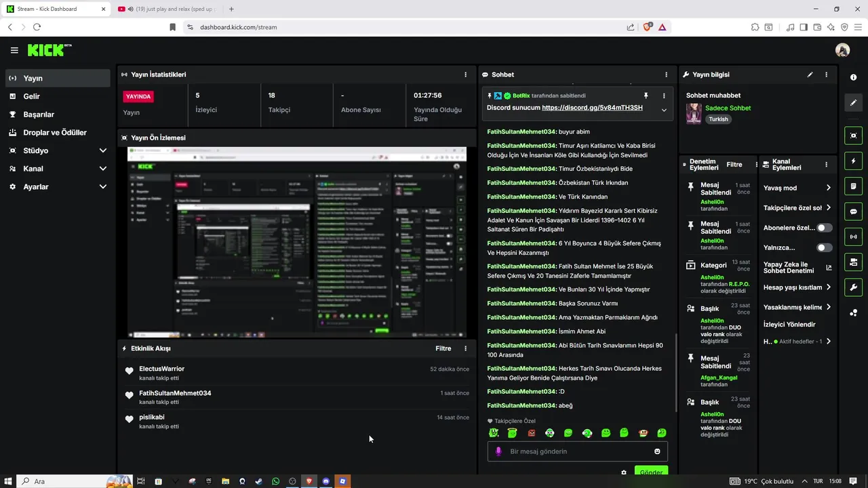Screen dimensions: 868x488
Task: Open Yayın bilgisi three-dot menu
Action: (826, 75)
